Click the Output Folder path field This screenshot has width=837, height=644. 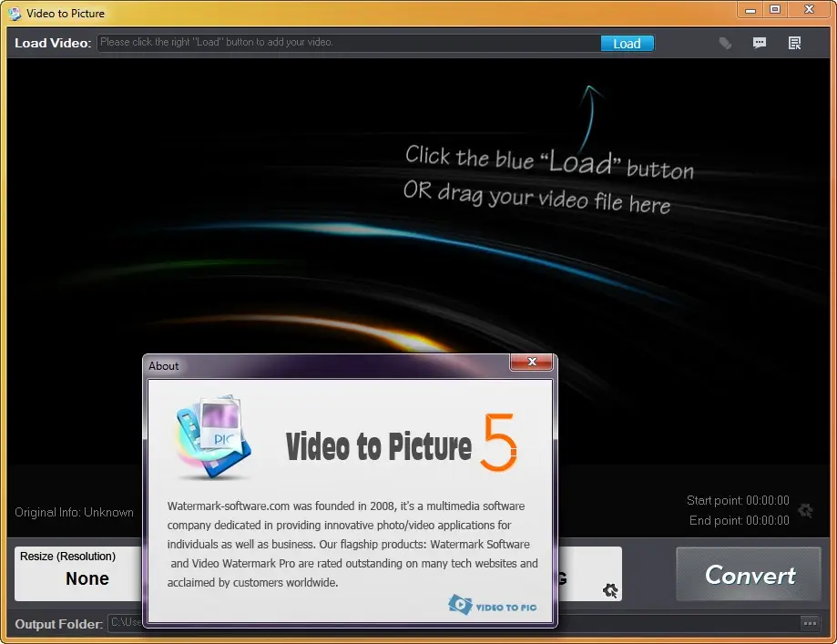[454, 623]
